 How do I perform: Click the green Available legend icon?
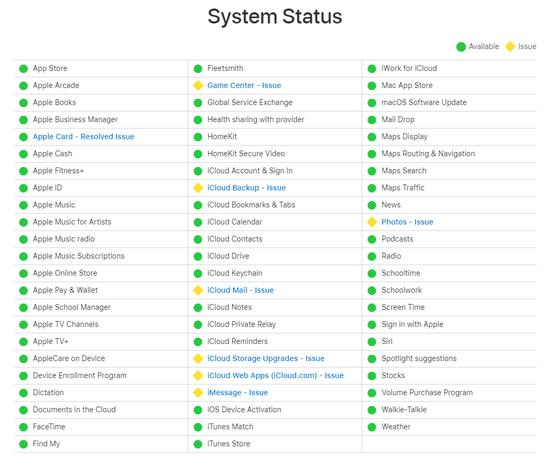(x=461, y=47)
